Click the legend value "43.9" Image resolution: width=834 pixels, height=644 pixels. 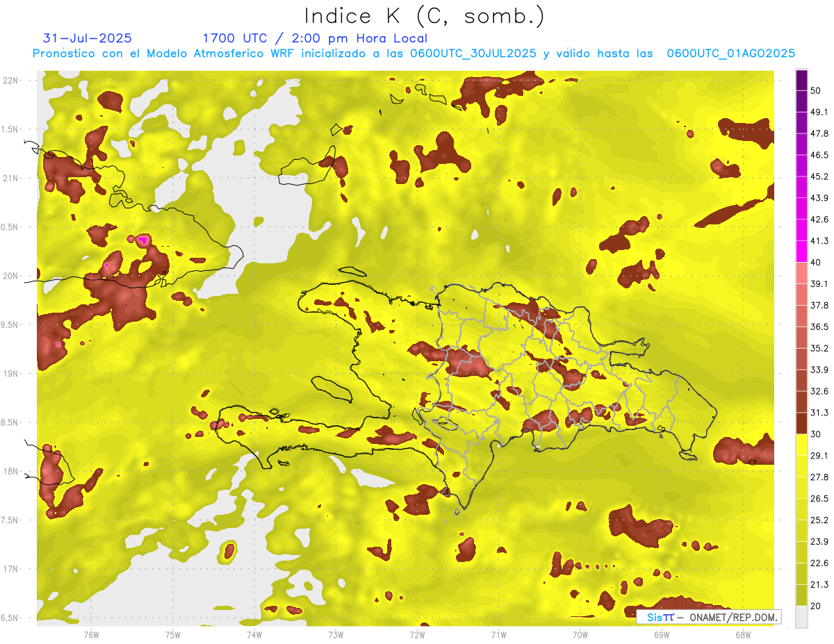(x=819, y=198)
